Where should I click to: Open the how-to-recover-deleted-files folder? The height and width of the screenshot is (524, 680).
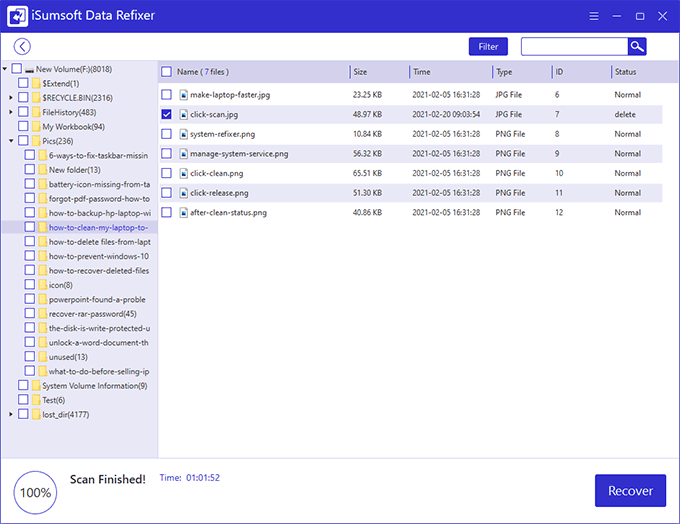99,271
